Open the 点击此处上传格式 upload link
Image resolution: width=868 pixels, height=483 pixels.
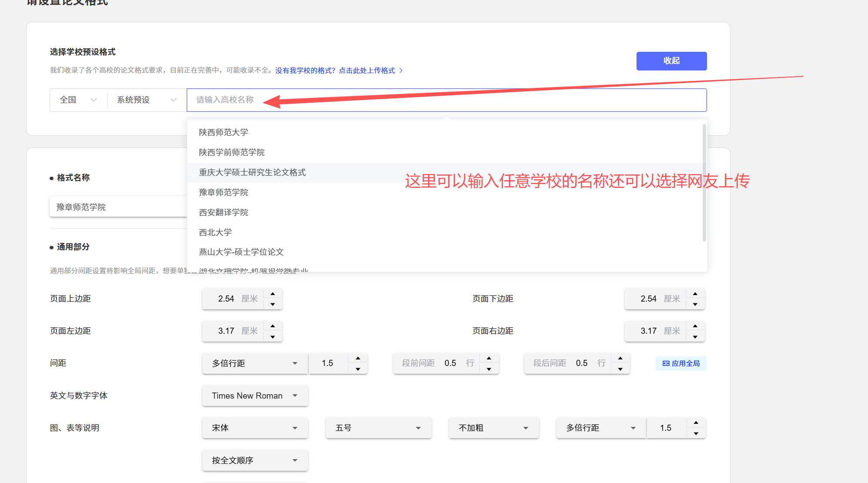click(367, 70)
